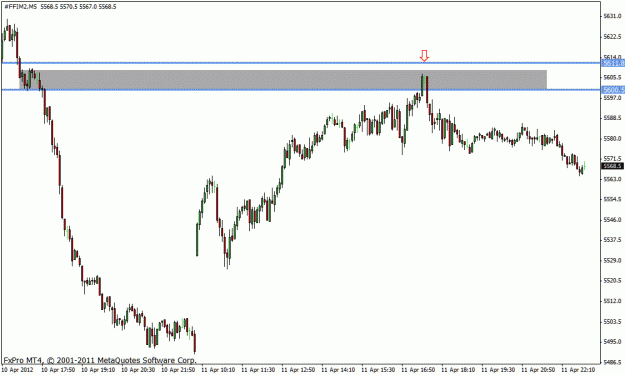This screenshot has height=375, width=625.
Task: Click the 5580.0 price axis label
Action: pyautogui.click(x=613, y=139)
